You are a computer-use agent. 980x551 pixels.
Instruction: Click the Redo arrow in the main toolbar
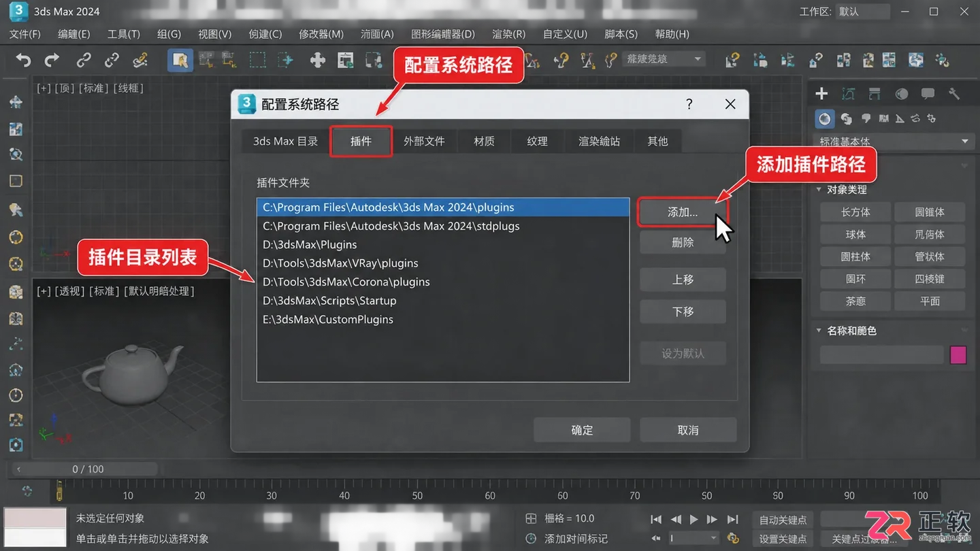coord(52,61)
